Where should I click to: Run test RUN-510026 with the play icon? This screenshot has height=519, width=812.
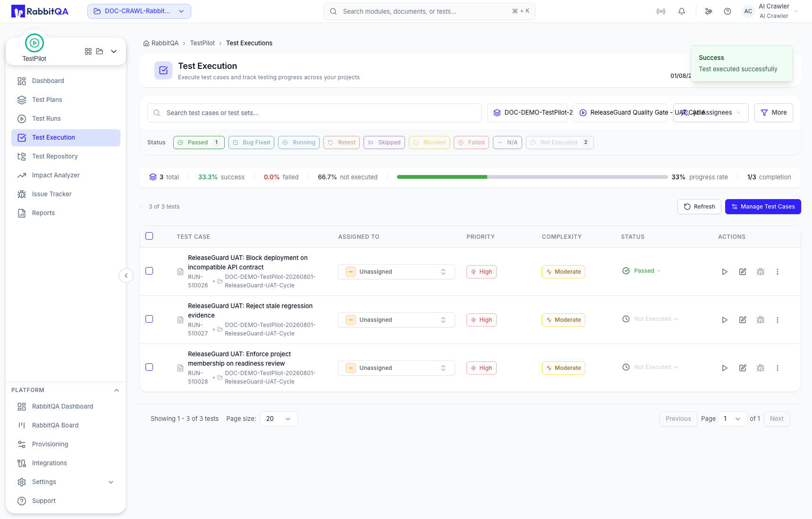tap(725, 272)
